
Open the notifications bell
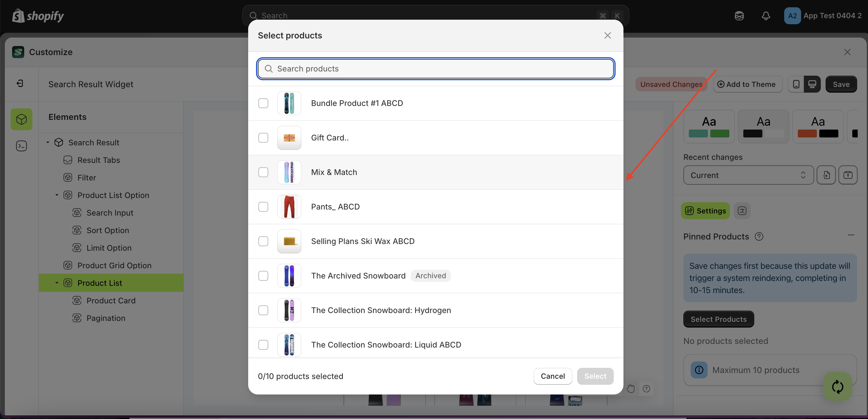click(x=766, y=16)
